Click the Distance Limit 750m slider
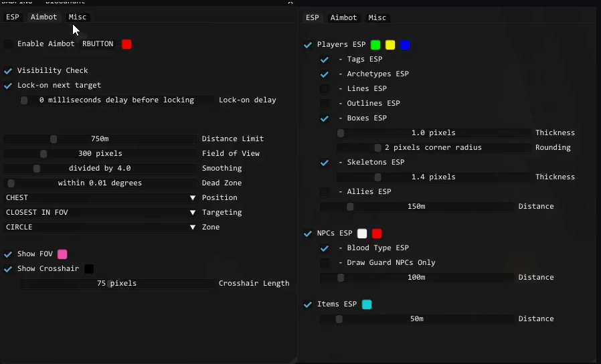The height and width of the screenshot is (364, 601). coord(100,139)
